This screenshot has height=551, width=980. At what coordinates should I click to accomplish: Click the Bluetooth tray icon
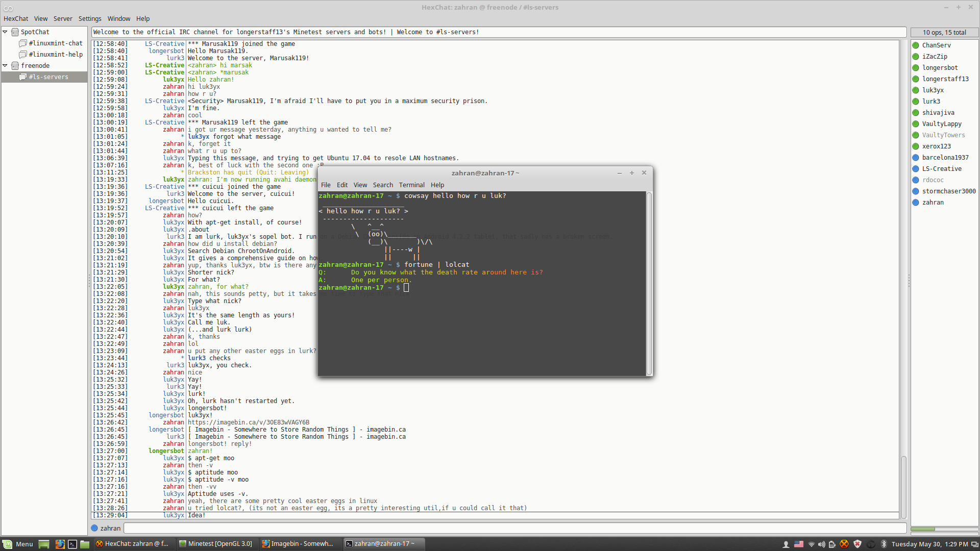(884, 544)
